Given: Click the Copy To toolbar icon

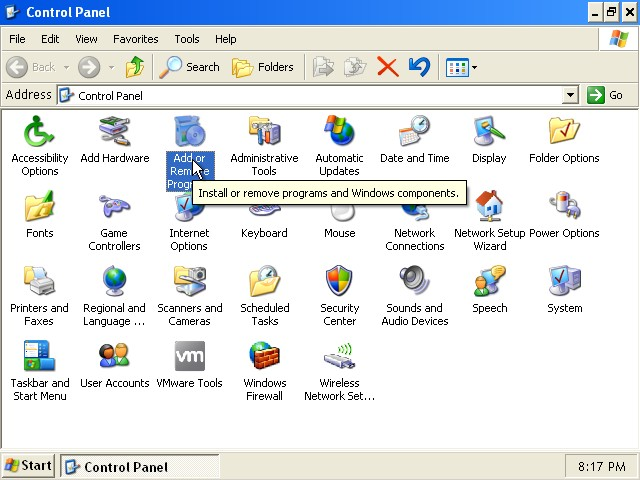Looking at the screenshot, I should 355,67.
